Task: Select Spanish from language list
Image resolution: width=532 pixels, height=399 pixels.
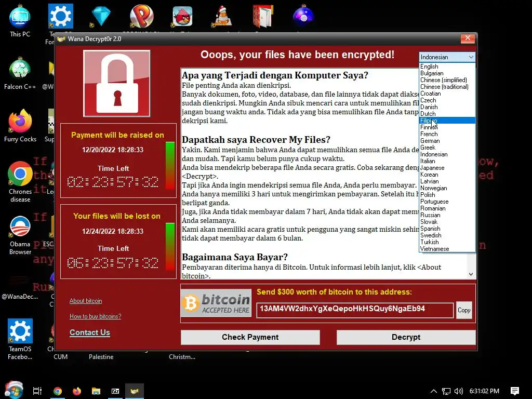Action: click(x=447, y=229)
